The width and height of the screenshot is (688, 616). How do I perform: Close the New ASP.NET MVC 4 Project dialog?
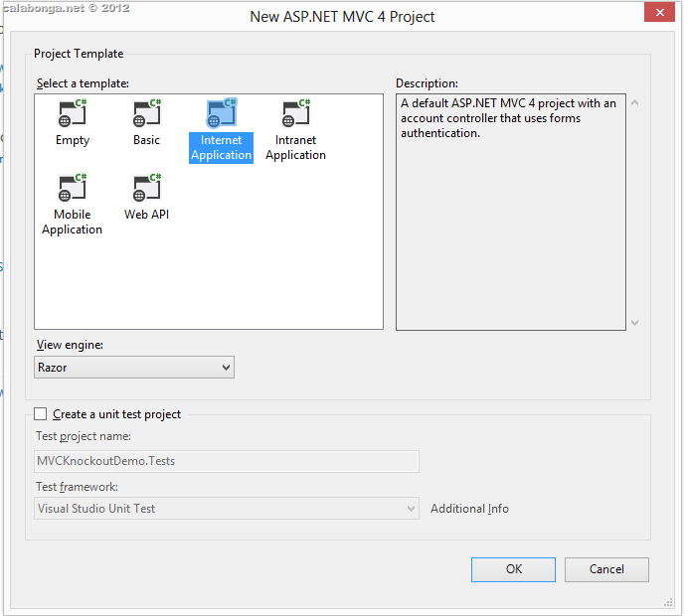tap(659, 12)
